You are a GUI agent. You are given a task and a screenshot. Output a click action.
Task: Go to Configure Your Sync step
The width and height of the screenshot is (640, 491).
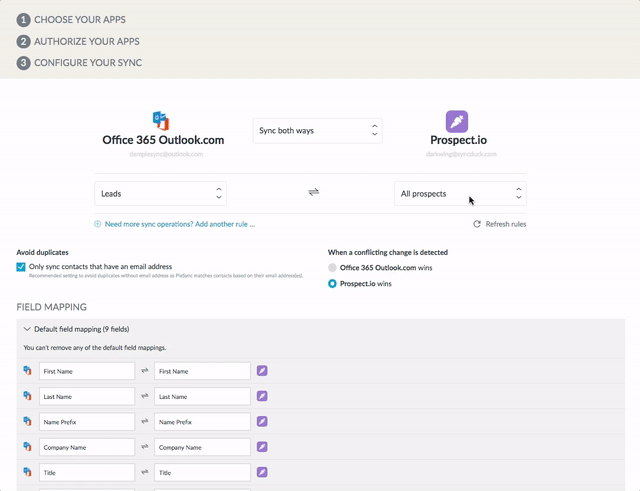click(88, 63)
